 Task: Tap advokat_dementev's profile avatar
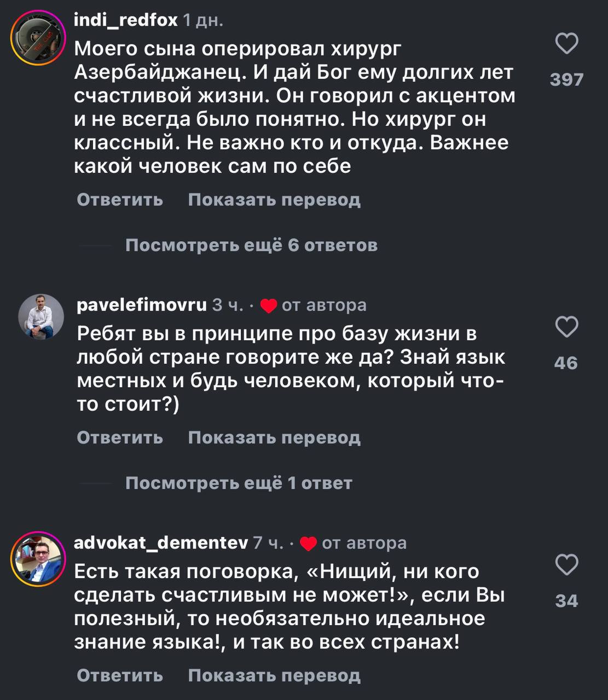coord(38,558)
